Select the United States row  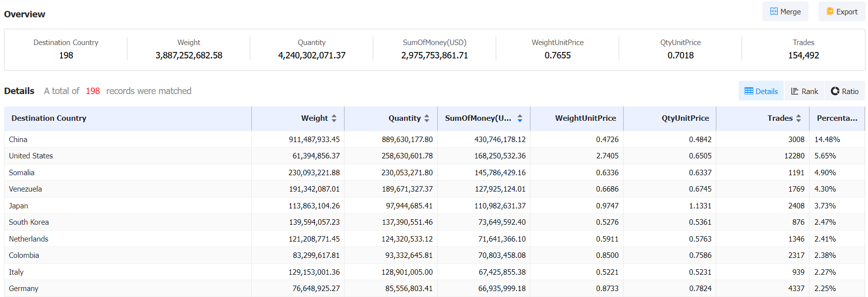pos(31,156)
